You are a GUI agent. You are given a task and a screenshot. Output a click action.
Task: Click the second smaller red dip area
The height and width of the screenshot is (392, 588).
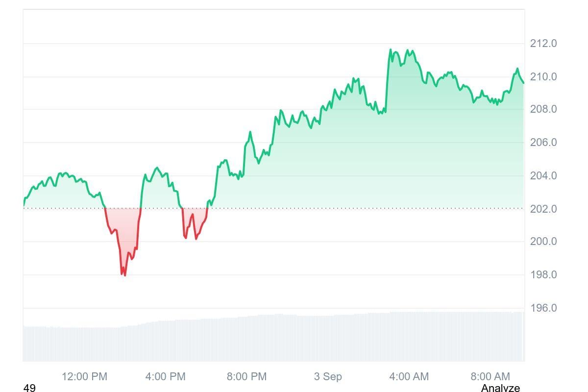[x=194, y=223]
